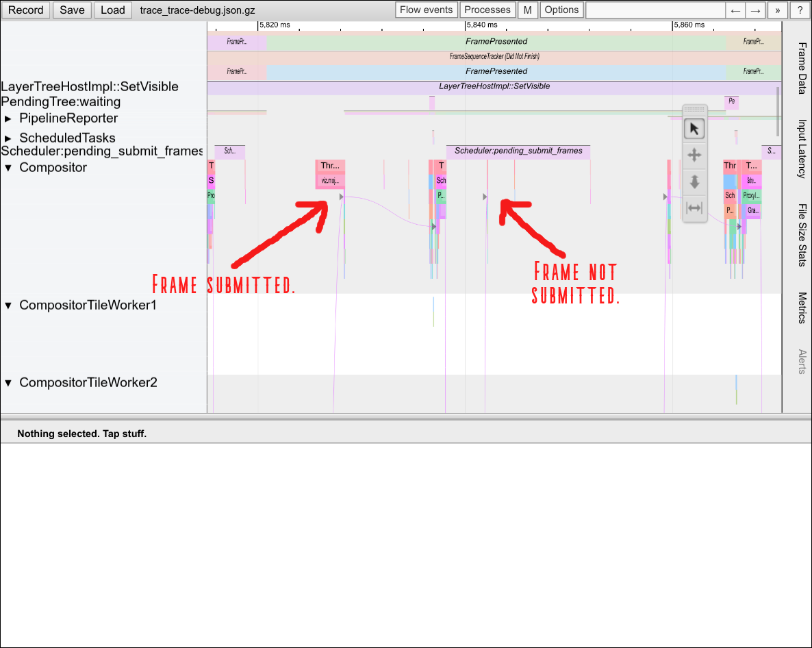Pick the horizontal timing measure tool
This screenshot has width=812, height=648.
[x=694, y=208]
